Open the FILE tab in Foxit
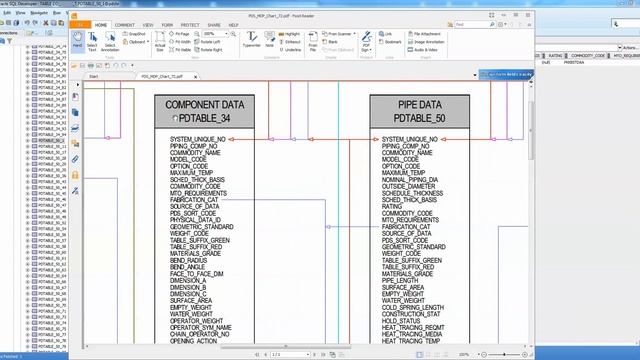640x360 pixels. (80, 25)
